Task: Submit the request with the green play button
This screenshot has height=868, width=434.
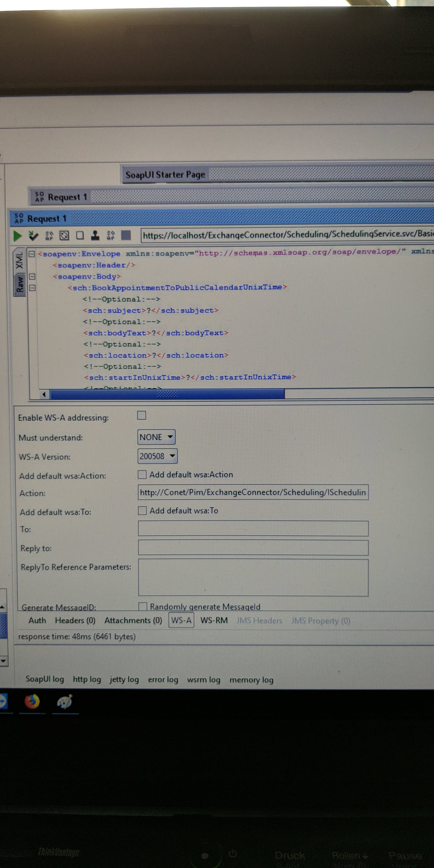Action: [x=17, y=235]
